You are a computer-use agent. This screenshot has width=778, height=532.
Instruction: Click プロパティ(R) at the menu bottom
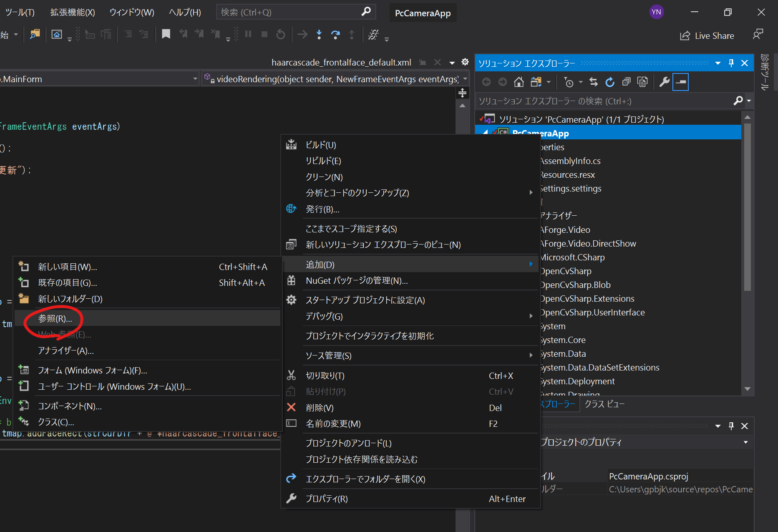coord(411,499)
